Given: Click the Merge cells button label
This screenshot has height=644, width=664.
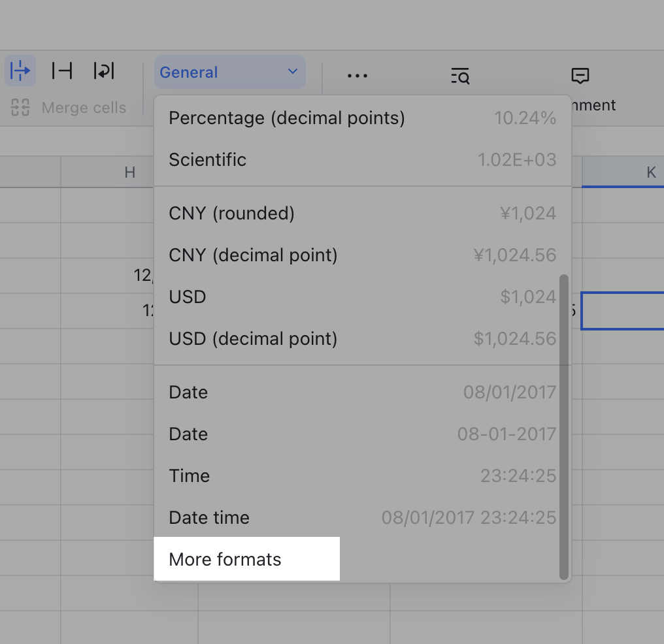Looking at the screenshot, I should click(x=84, y=108).
